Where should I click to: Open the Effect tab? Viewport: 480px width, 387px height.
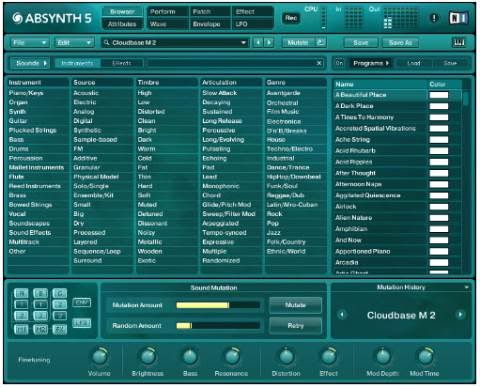pos(252,12)
